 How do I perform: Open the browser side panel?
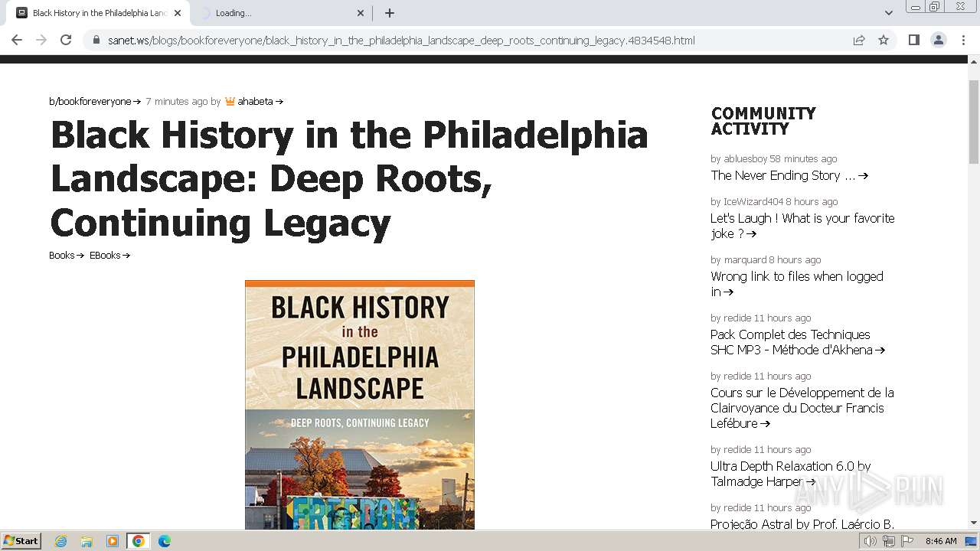(x=914, y=41)
